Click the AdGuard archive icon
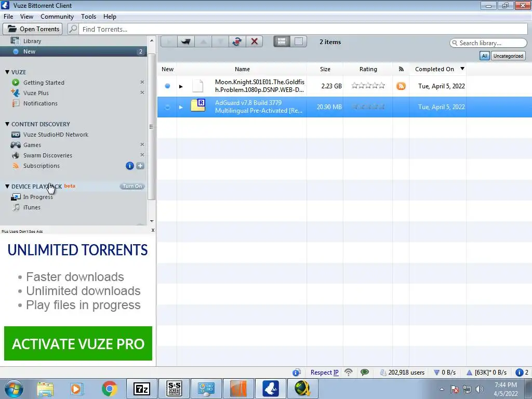The height and width of the screenshot is (399, 532). pyautogui.click(x=198, y=105)
